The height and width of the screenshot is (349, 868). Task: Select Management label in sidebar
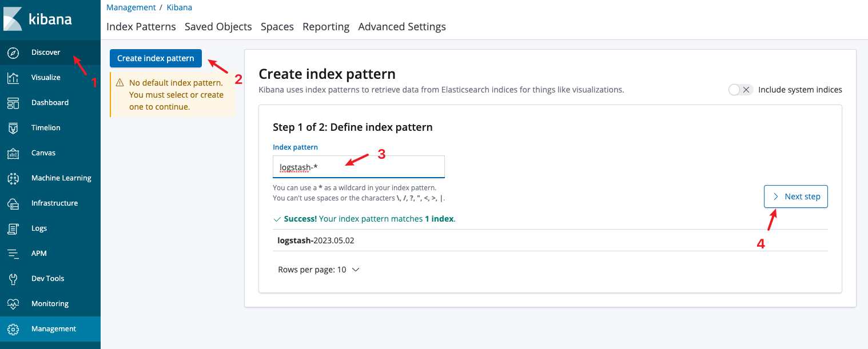click(x=54, y=329)
